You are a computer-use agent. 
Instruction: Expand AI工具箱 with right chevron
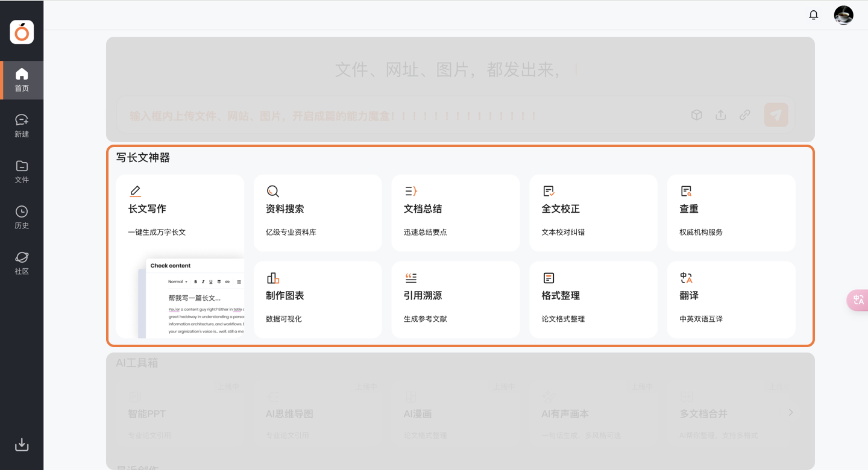(791, 413)
